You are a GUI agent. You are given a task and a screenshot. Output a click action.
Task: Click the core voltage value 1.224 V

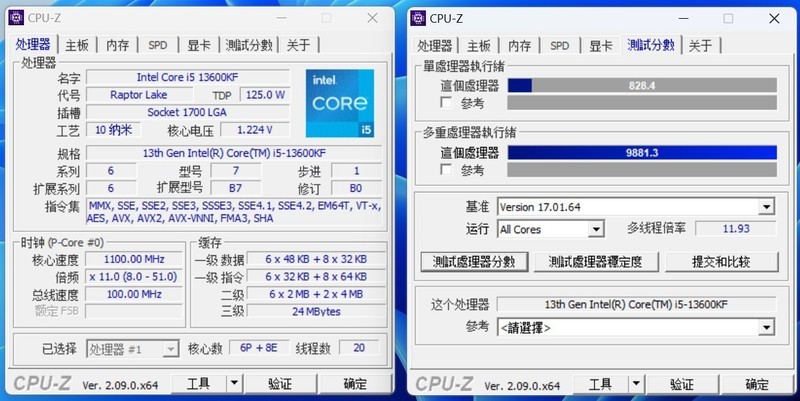pyautogui.click(x=255, y=130)
